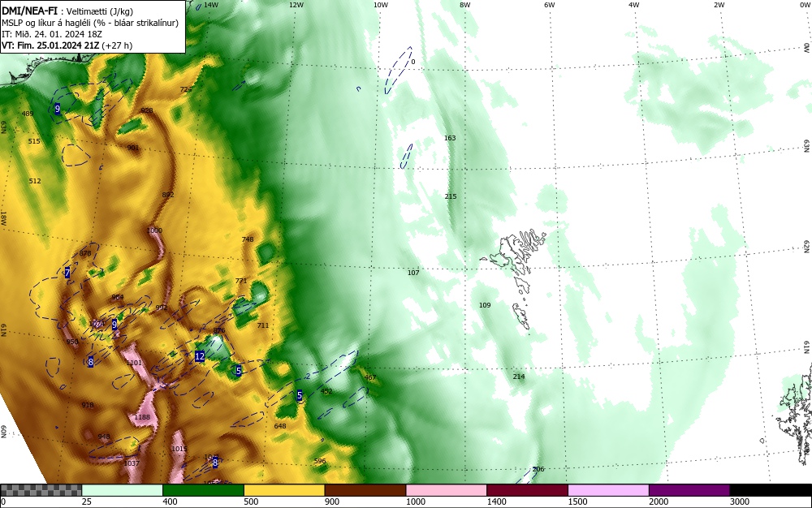Viewport: 812px width, 508px height.
Task: Click the 'DMI/NEA-FI' title text
Action: coord(29,11)
